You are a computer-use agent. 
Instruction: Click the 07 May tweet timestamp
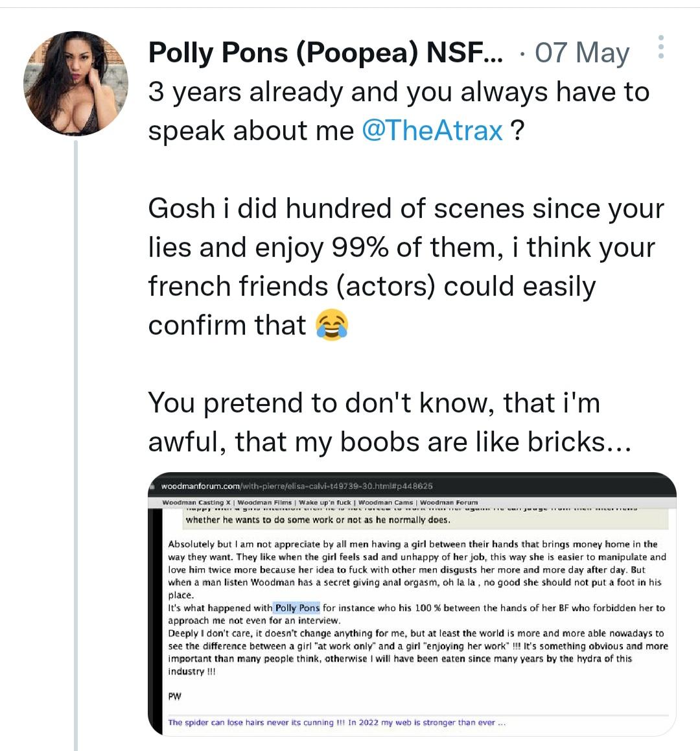point(582,53)
